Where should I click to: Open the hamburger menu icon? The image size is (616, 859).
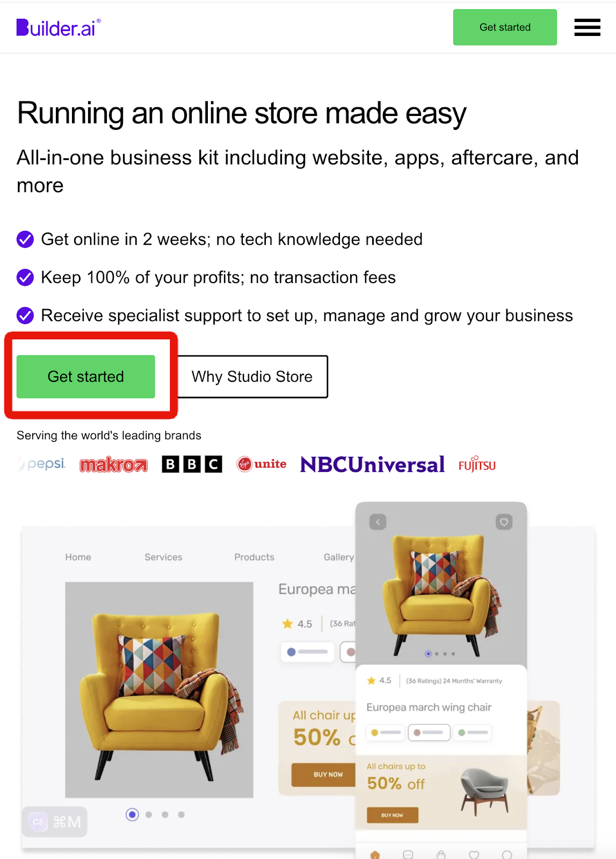587,27
